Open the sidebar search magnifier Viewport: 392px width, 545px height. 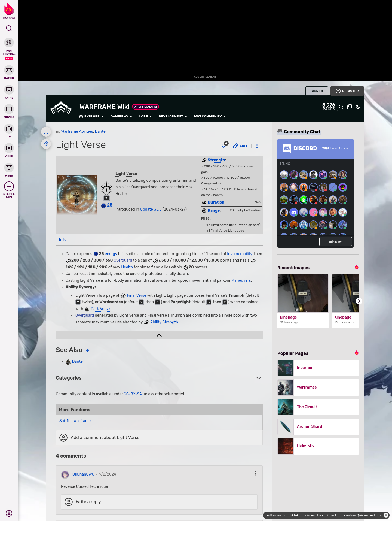pyautogui.click(x=9, y=29)
